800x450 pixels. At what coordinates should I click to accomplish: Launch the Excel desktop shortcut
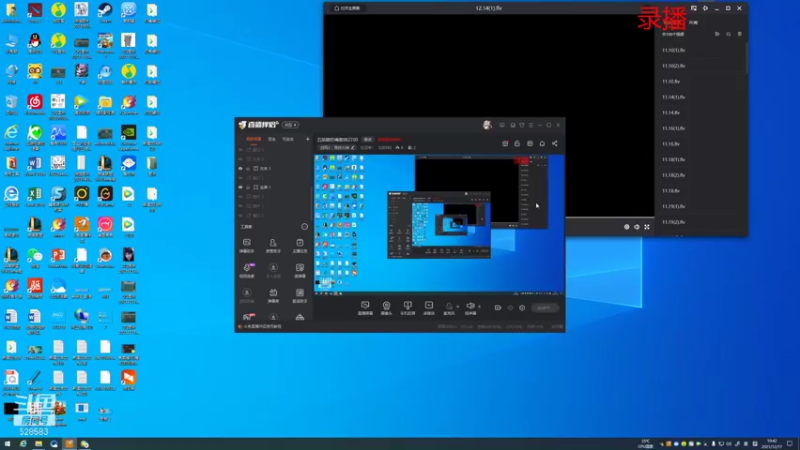coord(35,194)
